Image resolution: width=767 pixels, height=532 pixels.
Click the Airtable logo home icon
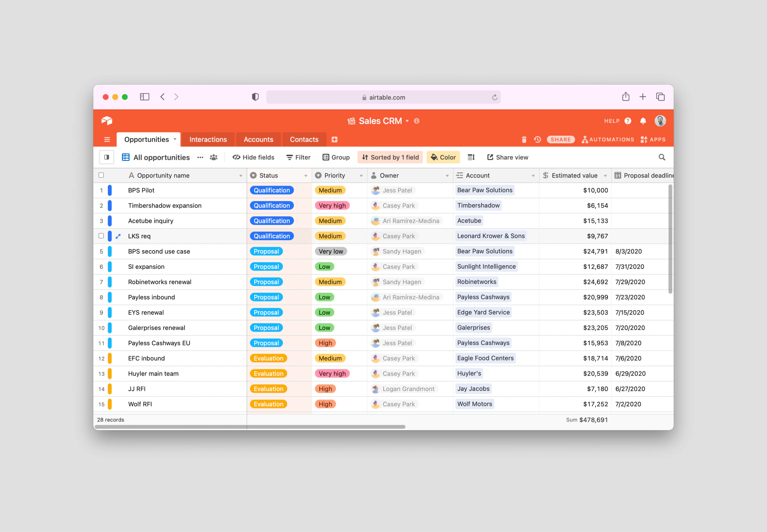pos(107,120)
